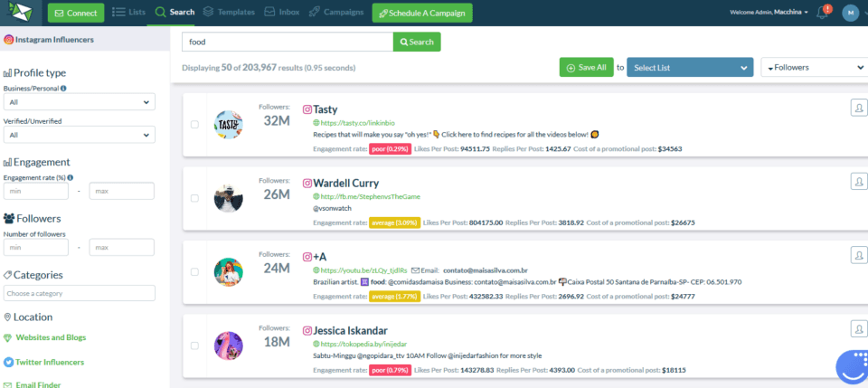Click the engagement rate max field
The image size is (868, 388).
click(x=122, y=191)
